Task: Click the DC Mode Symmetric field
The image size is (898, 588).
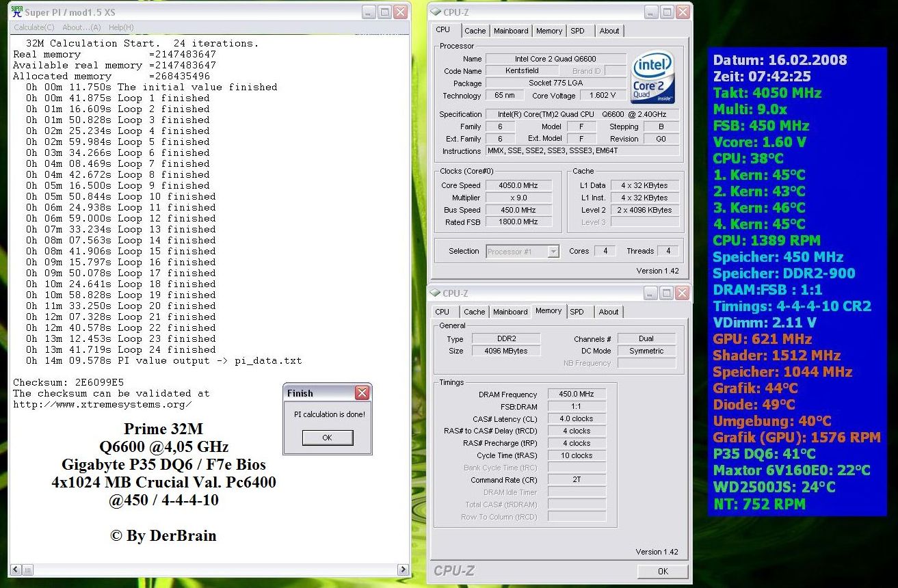Action: 646,351
